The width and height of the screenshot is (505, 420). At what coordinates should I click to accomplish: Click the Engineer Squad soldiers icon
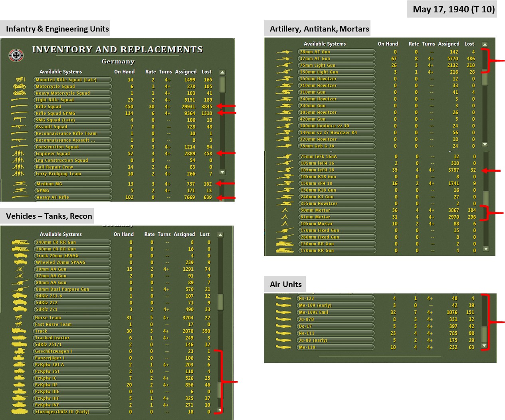click(18, 153)
